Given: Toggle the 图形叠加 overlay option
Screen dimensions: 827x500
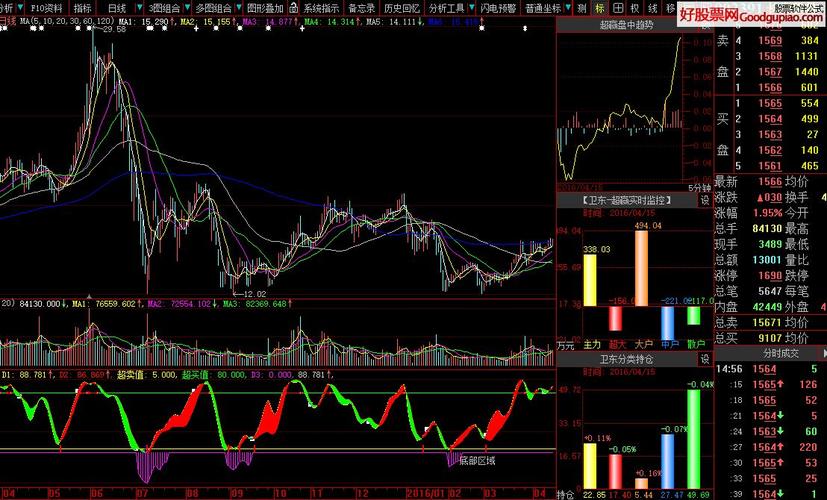Looking at the screenshot, I should (265, 8).
